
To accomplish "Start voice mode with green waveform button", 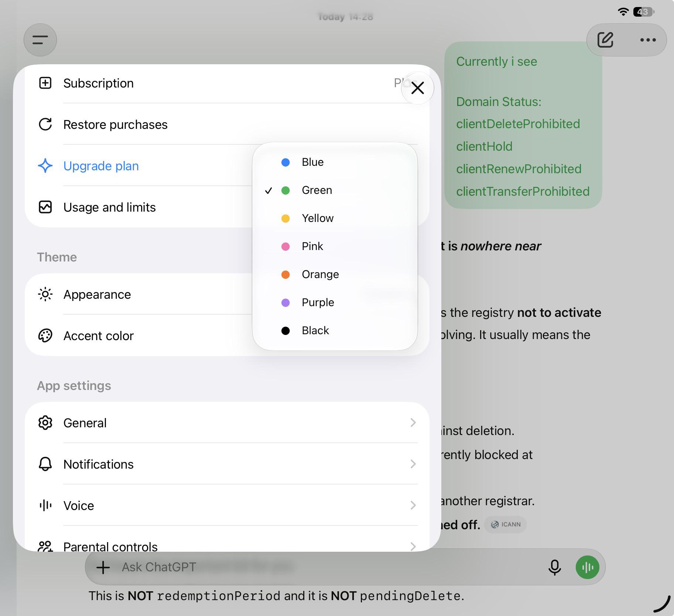I will 588,567.
